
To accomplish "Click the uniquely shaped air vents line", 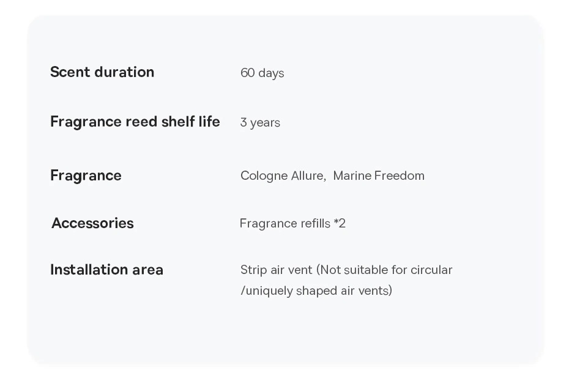I will point(316,291).
